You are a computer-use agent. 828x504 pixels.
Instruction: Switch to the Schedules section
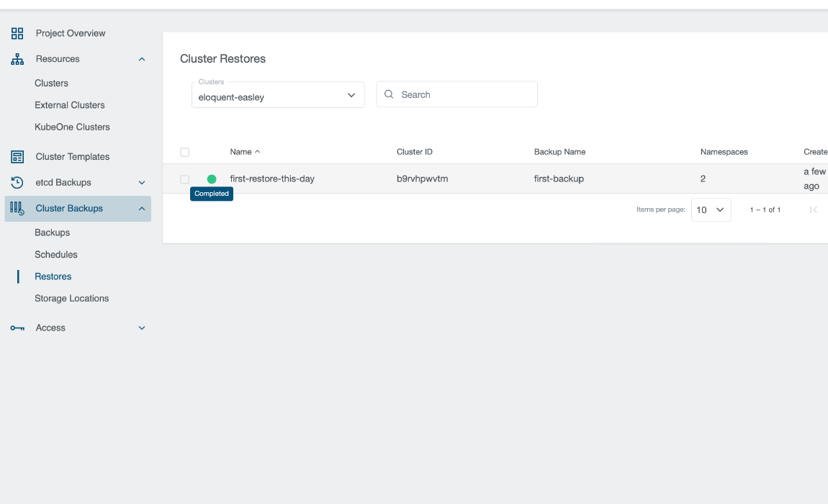click(55, 254)
